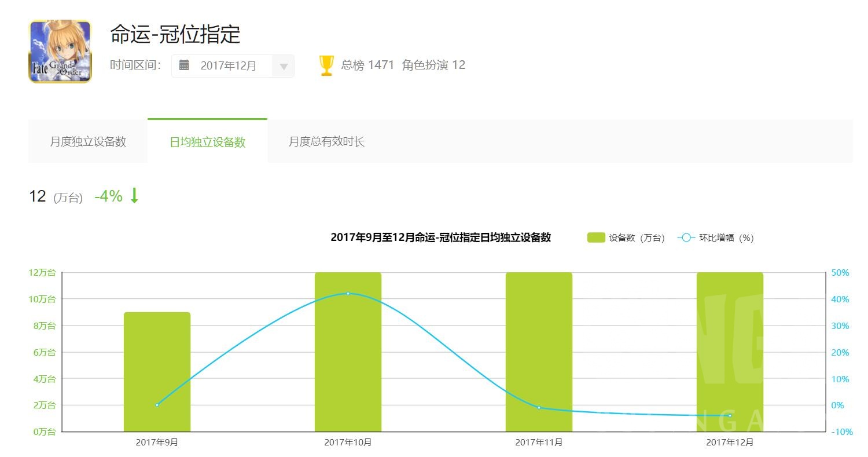Click the gold trophy ranking icon

[x=326, y=65]
